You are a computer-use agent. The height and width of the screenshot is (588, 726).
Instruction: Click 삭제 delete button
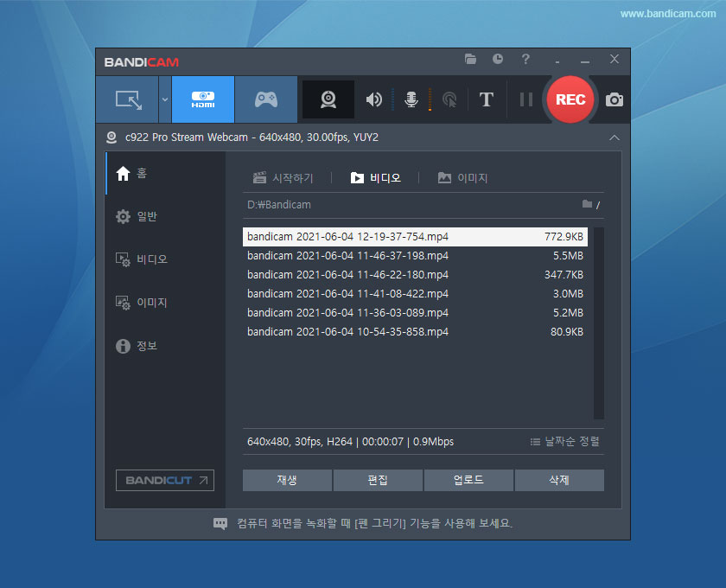pos(559,480)
